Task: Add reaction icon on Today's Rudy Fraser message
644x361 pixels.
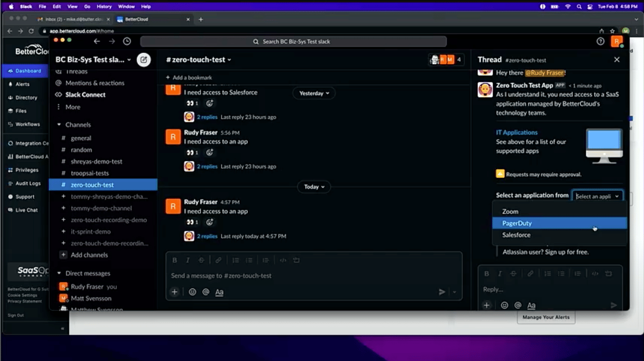Action: click(x=210, y=222)
